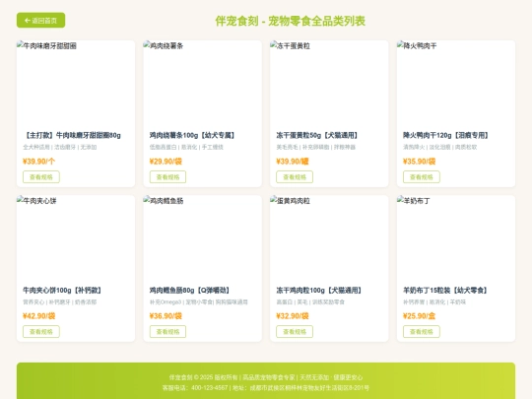This screenshot has height=399, width=532.
Task: Click the broken image icon for 鸡肉绕薯条
Action: click(x=147, y=45)
